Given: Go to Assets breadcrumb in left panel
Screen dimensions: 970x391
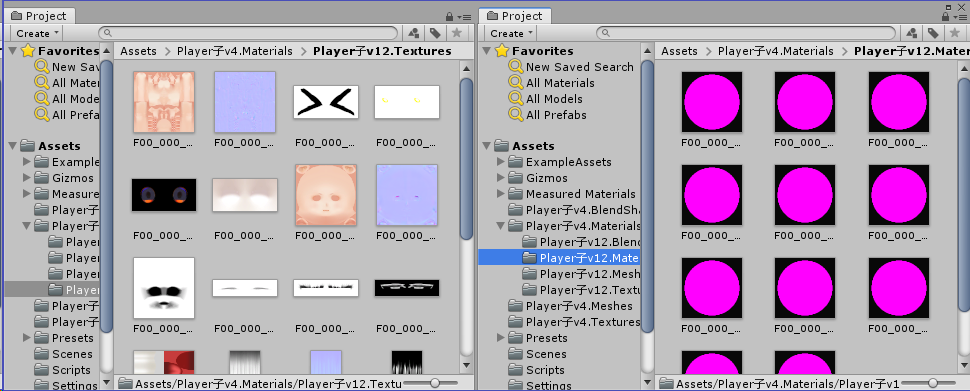Looking at the screenshot, I should (x=139, y=51).
